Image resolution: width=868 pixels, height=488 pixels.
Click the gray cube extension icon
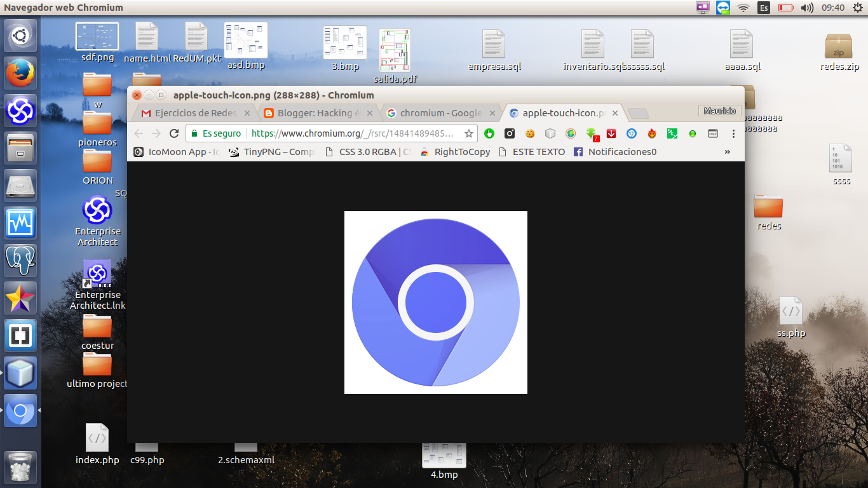coord(550,134)
